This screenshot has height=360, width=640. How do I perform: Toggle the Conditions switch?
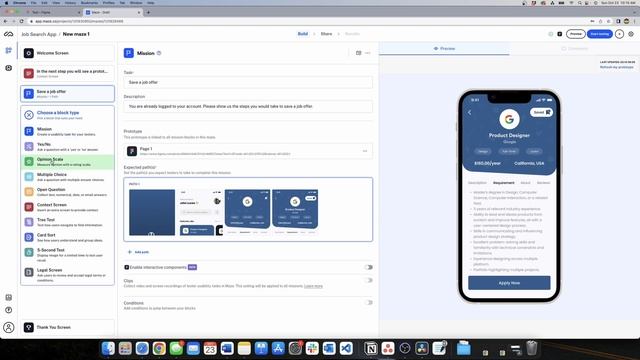coord(369,303)
